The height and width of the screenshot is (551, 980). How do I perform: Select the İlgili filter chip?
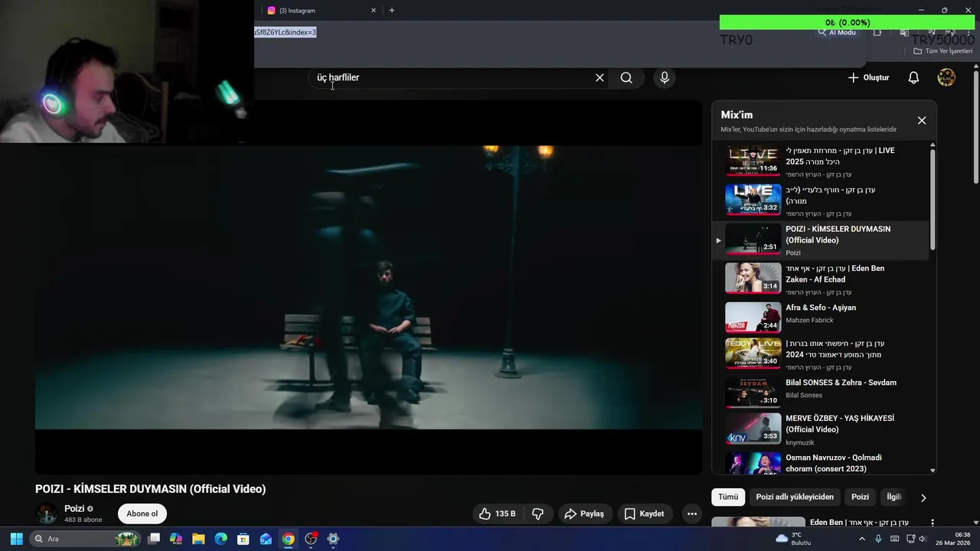tap(894, 497)
